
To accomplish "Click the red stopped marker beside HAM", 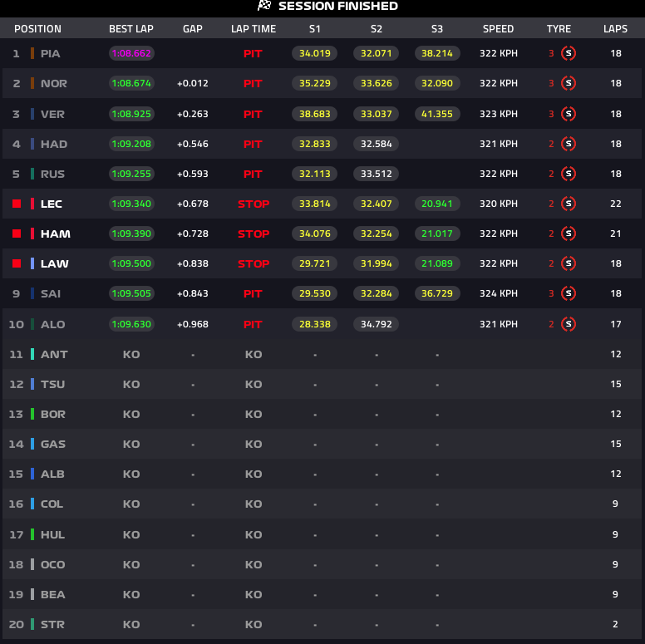I will point(17,234).
